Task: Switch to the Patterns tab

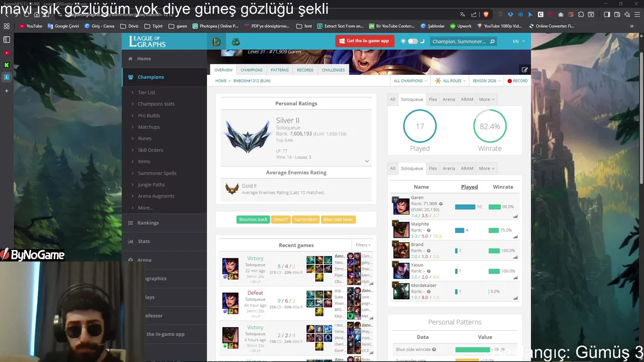Action: click(x=280, y=70)
